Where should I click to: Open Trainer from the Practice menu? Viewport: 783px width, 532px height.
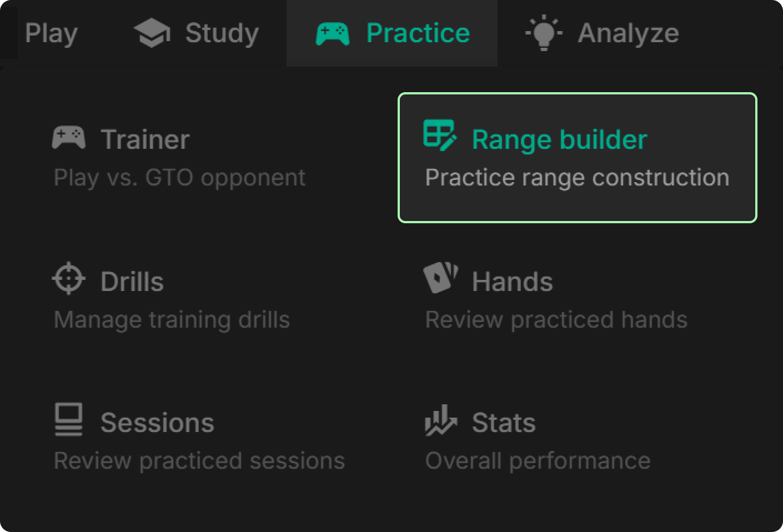coord(145,139)
